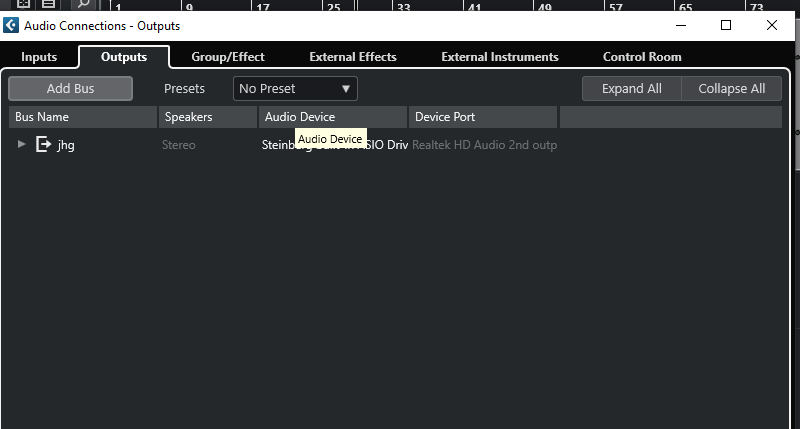
Task: Click the Audio Device column header
Action: click(x=333, y=117)
